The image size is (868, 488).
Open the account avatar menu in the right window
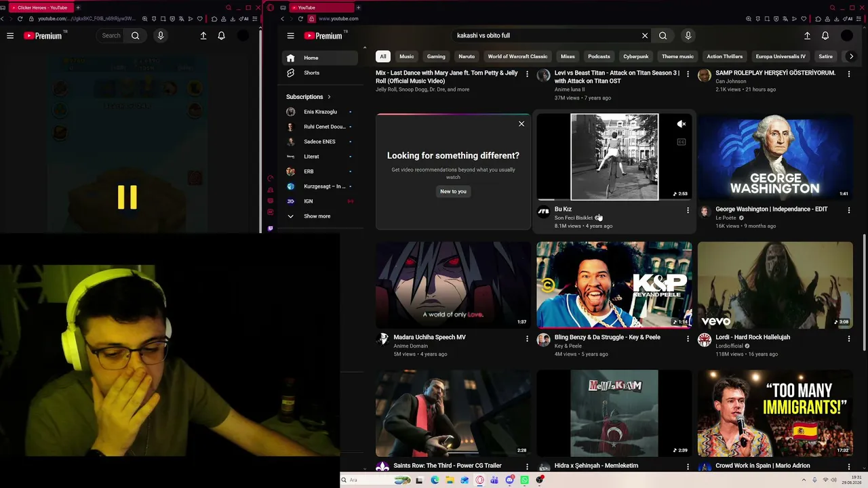tap(847, 36)
